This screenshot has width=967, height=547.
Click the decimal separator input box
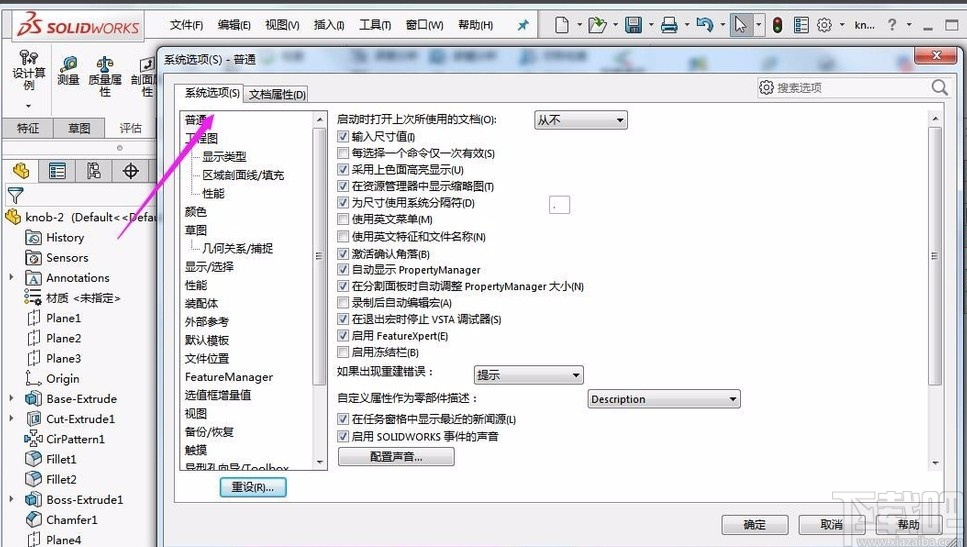point(559,205)
